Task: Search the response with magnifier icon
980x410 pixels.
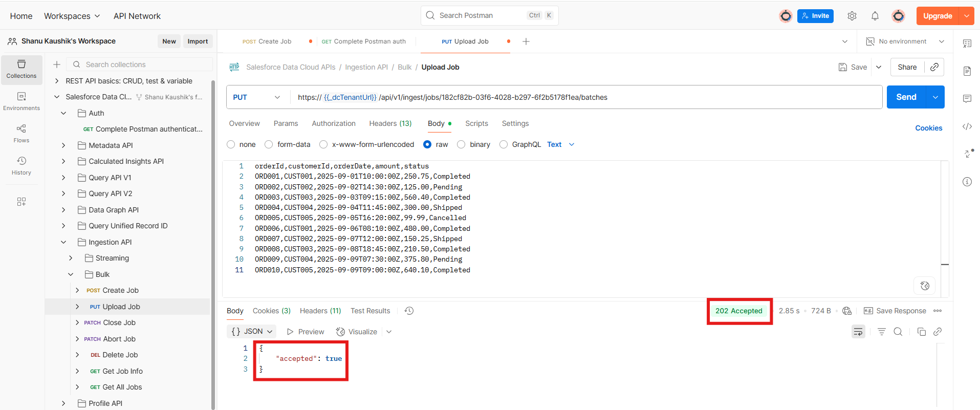Action: (898, 332)
